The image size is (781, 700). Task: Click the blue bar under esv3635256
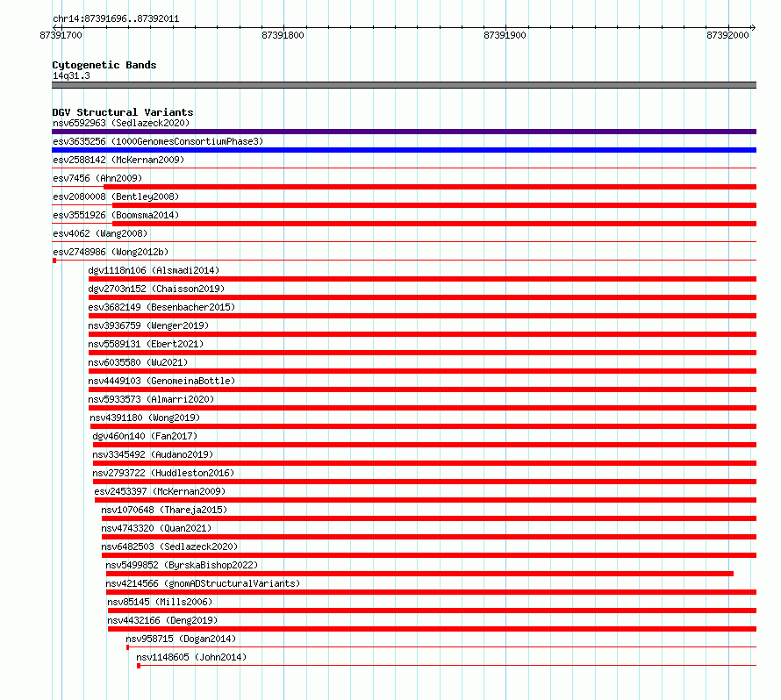point(404,150)
